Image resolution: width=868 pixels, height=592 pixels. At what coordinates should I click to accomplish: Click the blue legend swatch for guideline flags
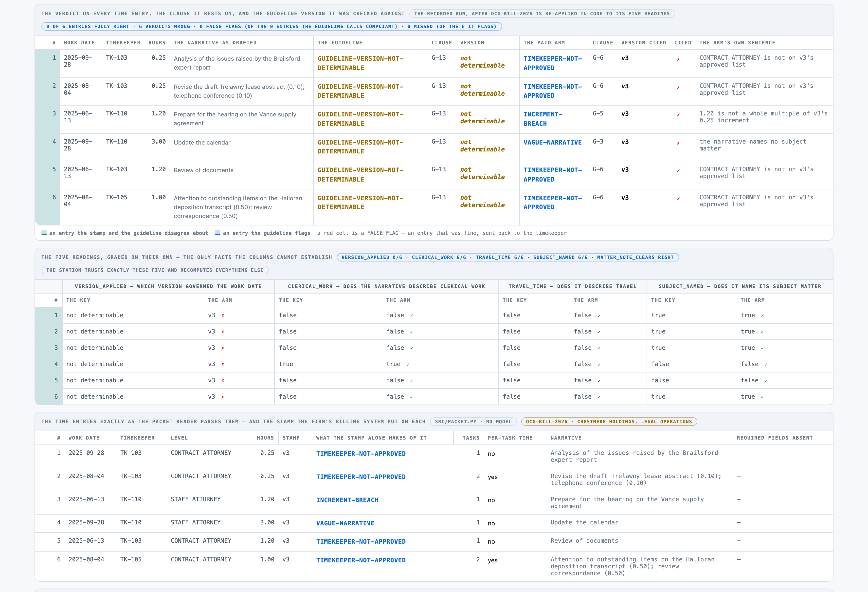(218, 233)
